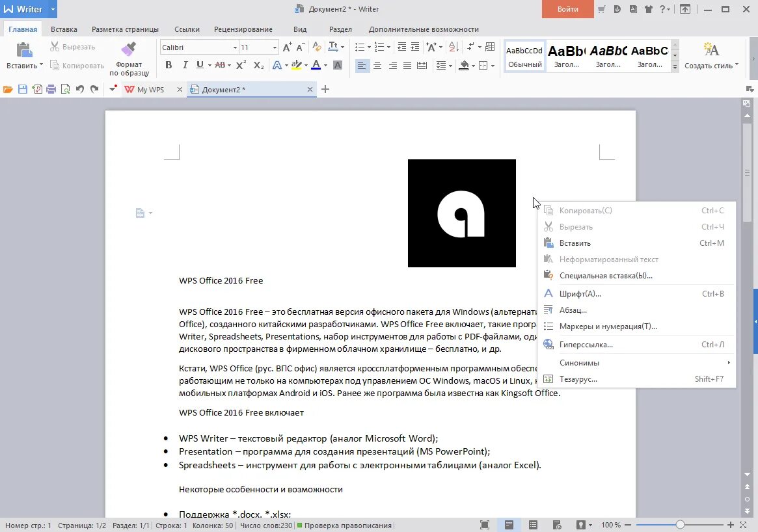Viewport: 758px width, 532px height.
Task: Switch to full screen view in status bar
Action: (484, 525)
